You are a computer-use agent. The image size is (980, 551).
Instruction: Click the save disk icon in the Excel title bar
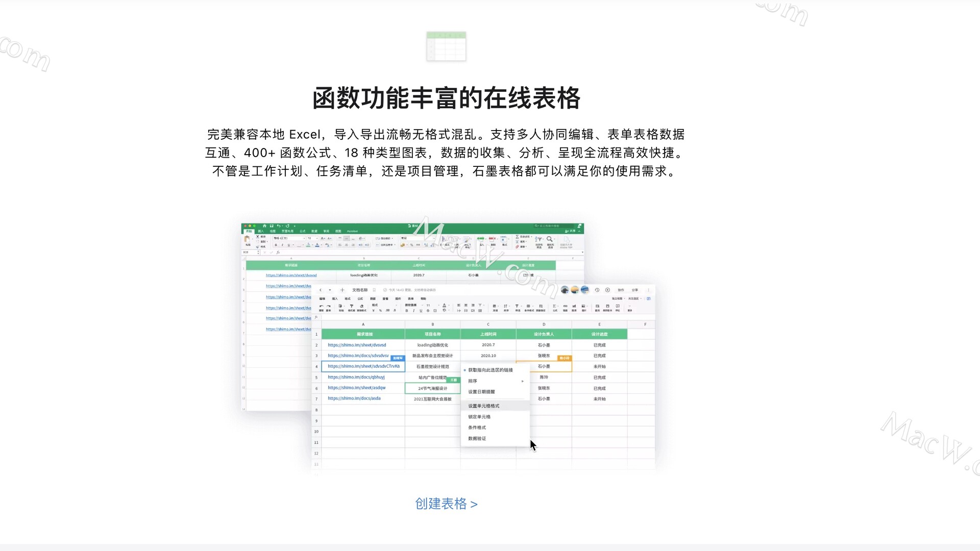[x=272, y=226]
